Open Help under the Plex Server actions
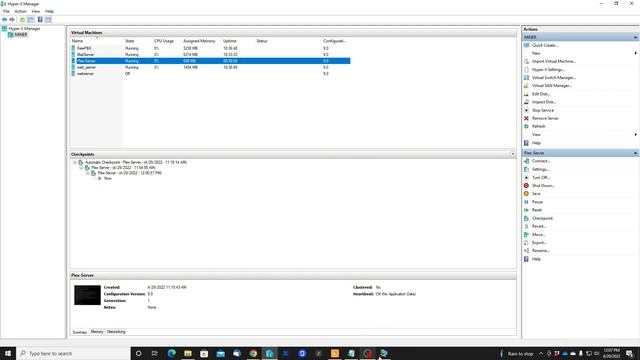Image resolution: width=640 pixels, height=360 pixels. point(536,259)
